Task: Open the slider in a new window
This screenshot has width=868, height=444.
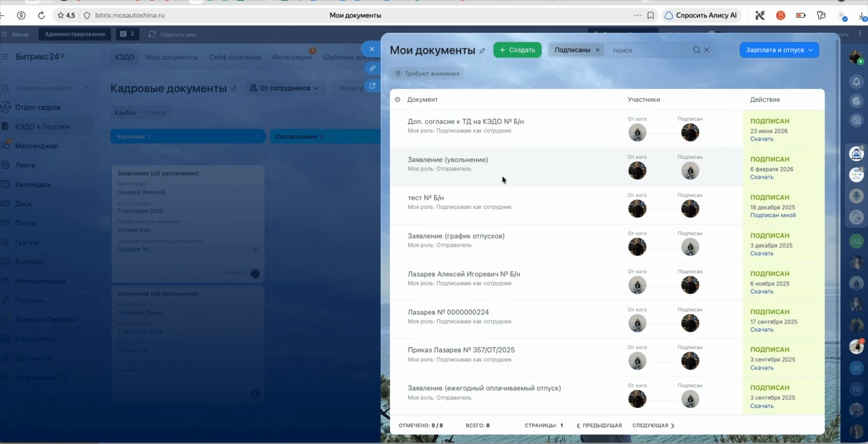Action: (x=372, y=85)
